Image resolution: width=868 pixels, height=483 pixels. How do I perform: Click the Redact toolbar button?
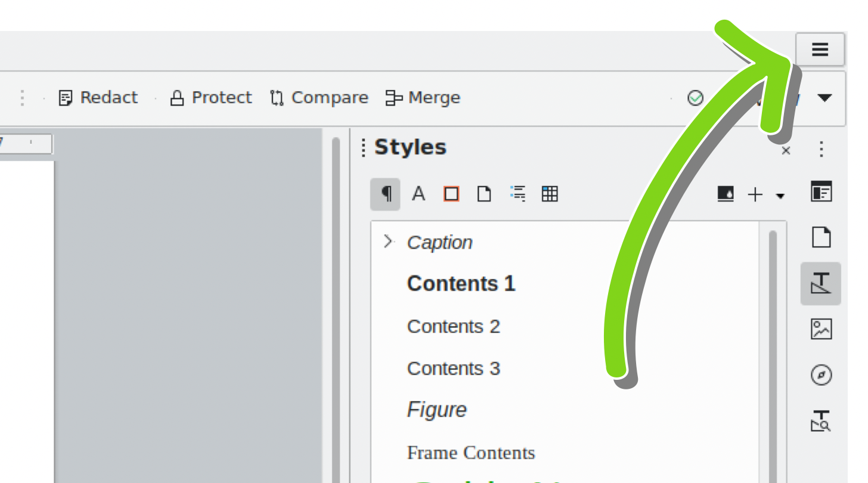click(98, 98)
